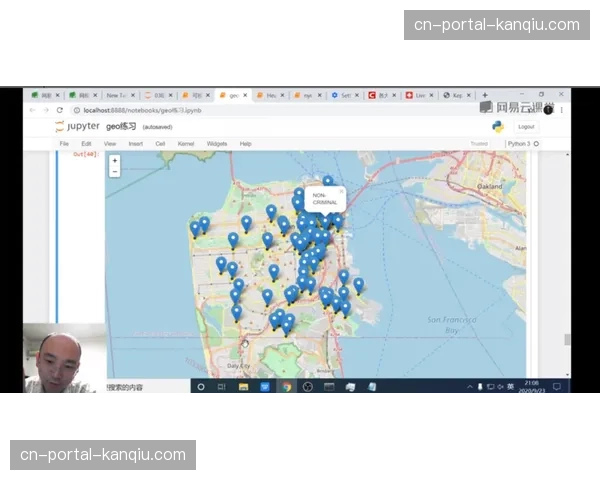Viewport: 600px width, 480px height.
Task: Click the Trusted notebook indicator
Action: (479, 144)
